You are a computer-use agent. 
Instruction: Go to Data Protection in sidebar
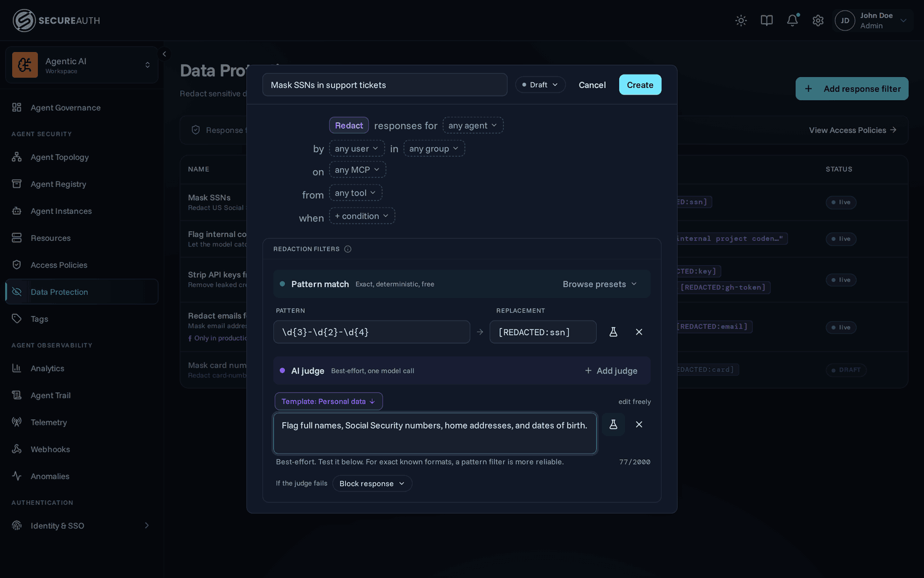click(81, 292)
